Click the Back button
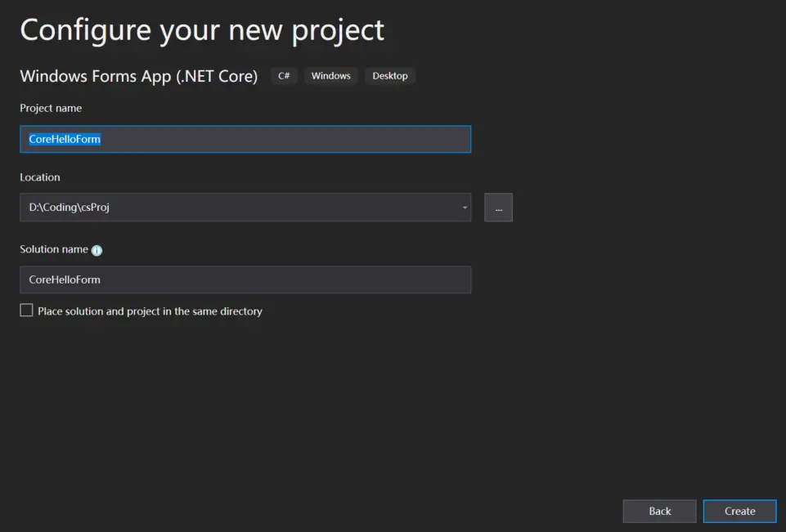 pos(660,511)
